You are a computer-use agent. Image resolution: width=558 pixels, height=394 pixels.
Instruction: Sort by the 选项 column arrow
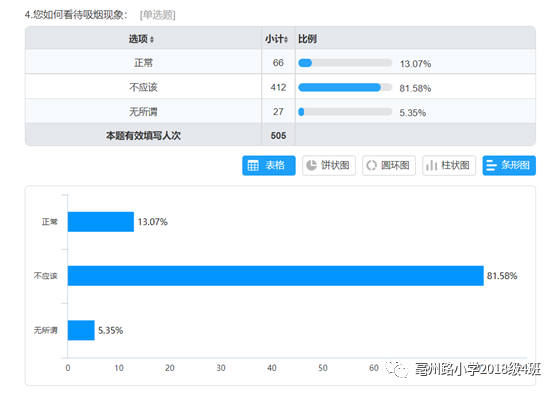pos(152,40)
